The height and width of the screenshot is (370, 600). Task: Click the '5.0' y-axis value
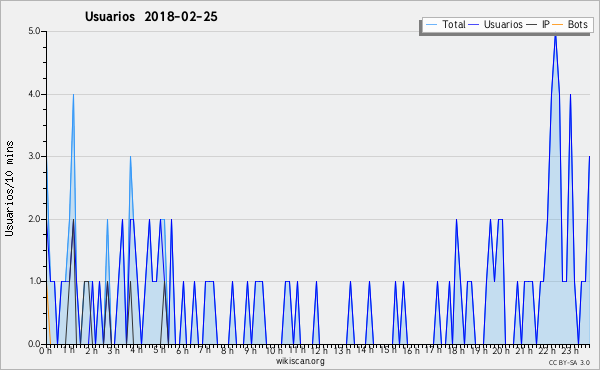tap(34, 31)
